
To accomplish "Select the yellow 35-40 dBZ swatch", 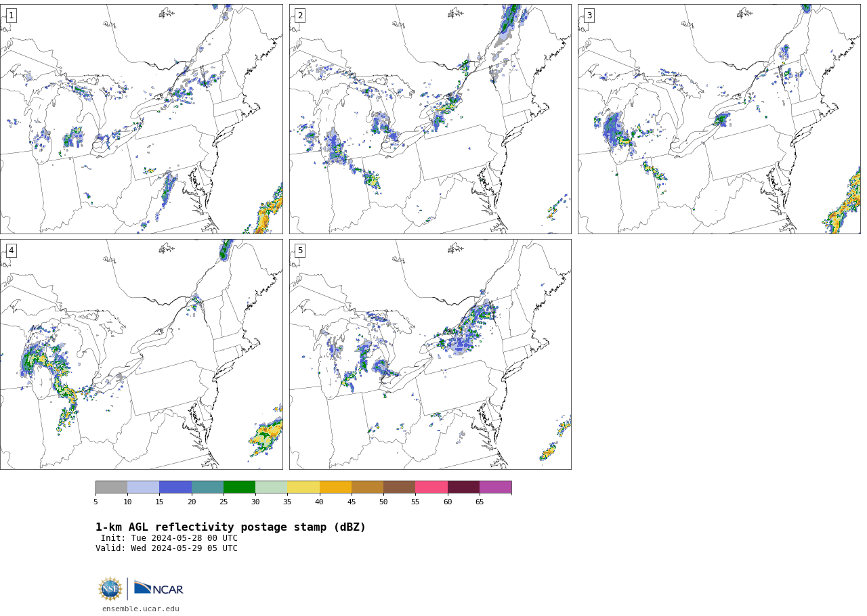I will [303, 487].
